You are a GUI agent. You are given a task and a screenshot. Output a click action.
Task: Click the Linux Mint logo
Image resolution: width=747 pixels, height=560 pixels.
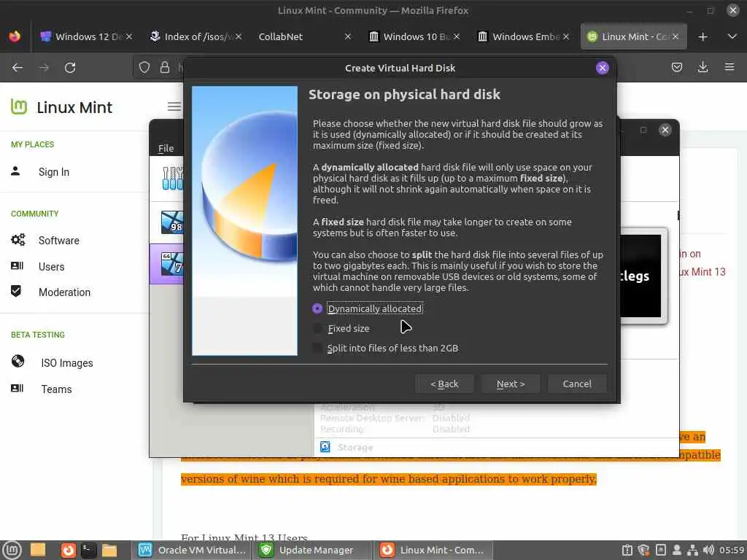[x=61, y=107]
